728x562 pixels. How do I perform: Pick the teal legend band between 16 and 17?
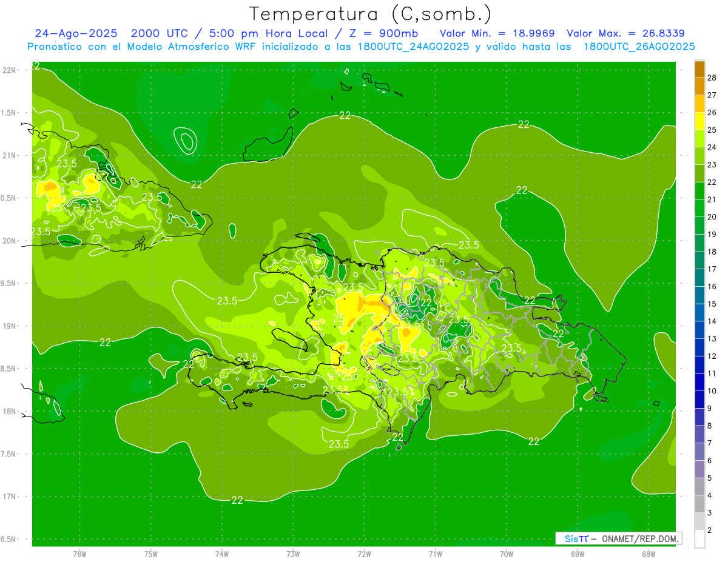(x=699, y=278)
